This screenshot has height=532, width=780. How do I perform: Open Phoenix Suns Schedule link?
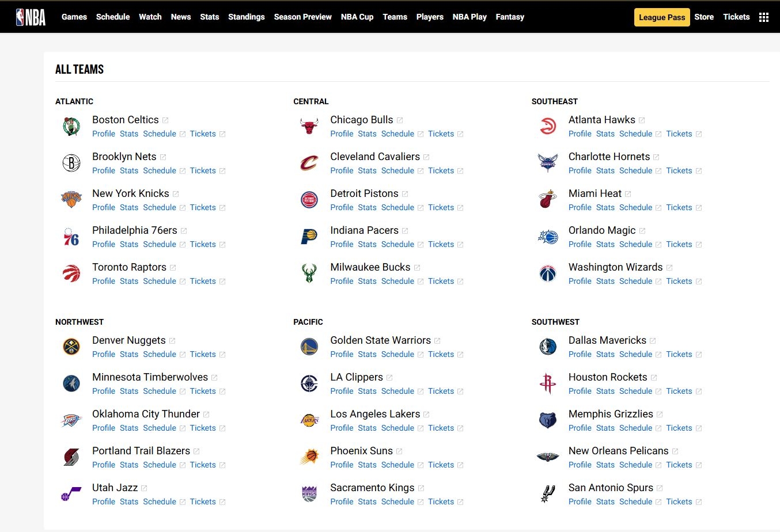coord(397,465)
